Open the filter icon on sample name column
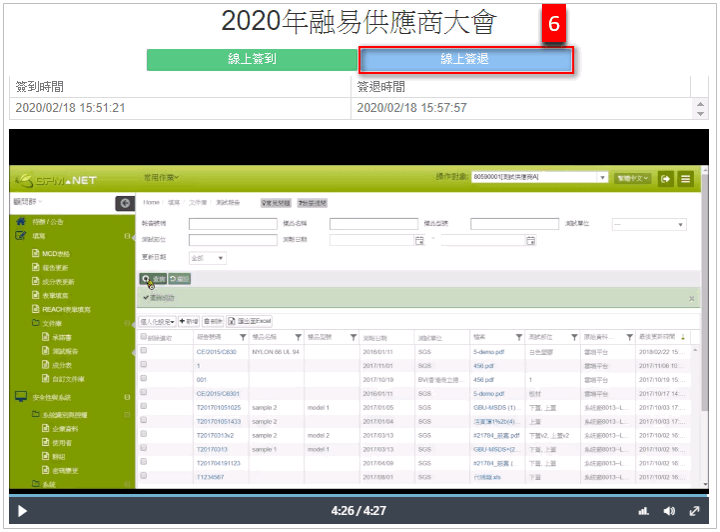The image size is (720, 532). click(x=298, y=338)
